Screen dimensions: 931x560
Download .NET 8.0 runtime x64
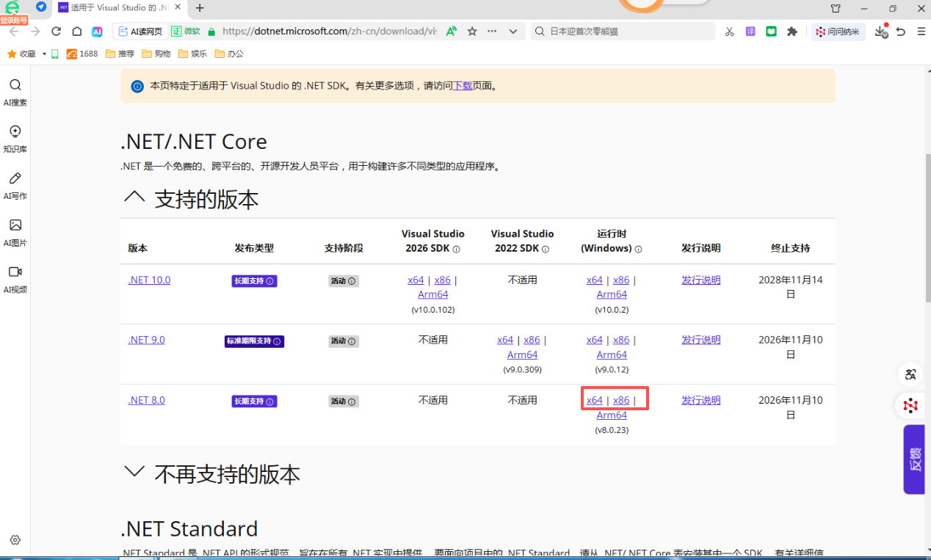pyautogui.click(x=594, y=400)
